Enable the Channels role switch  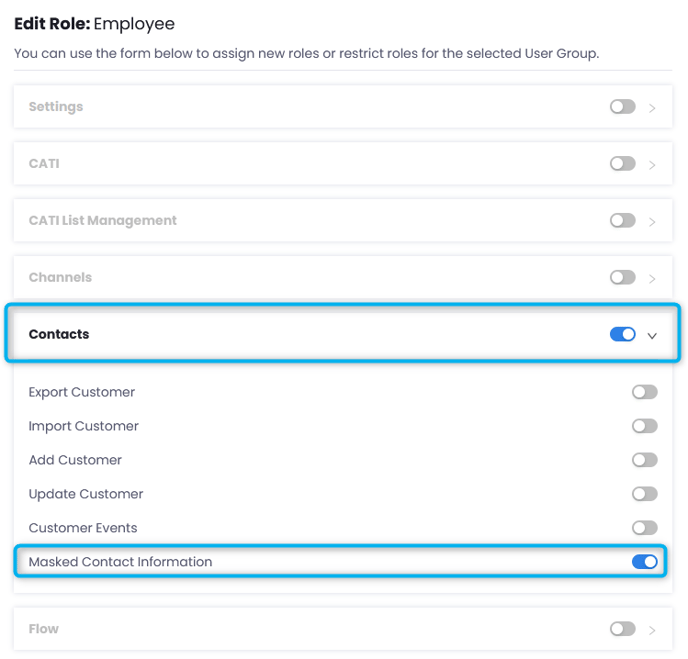(622, 278)
